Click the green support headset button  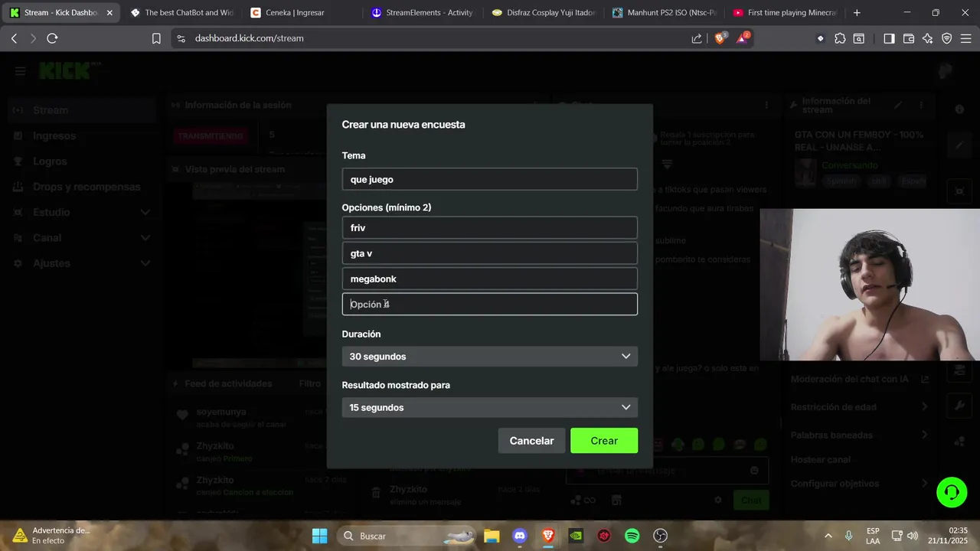click(952, 492)
